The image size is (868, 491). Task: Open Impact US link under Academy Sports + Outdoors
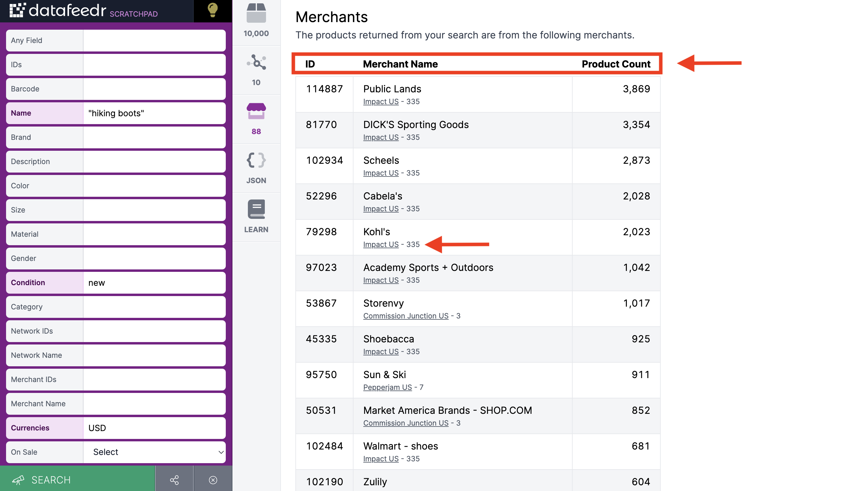pyautogui.click(x=380, y=280)
